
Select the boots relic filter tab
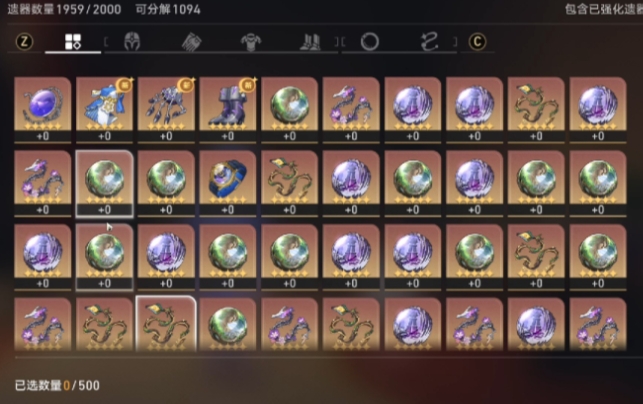coord(310,42)
